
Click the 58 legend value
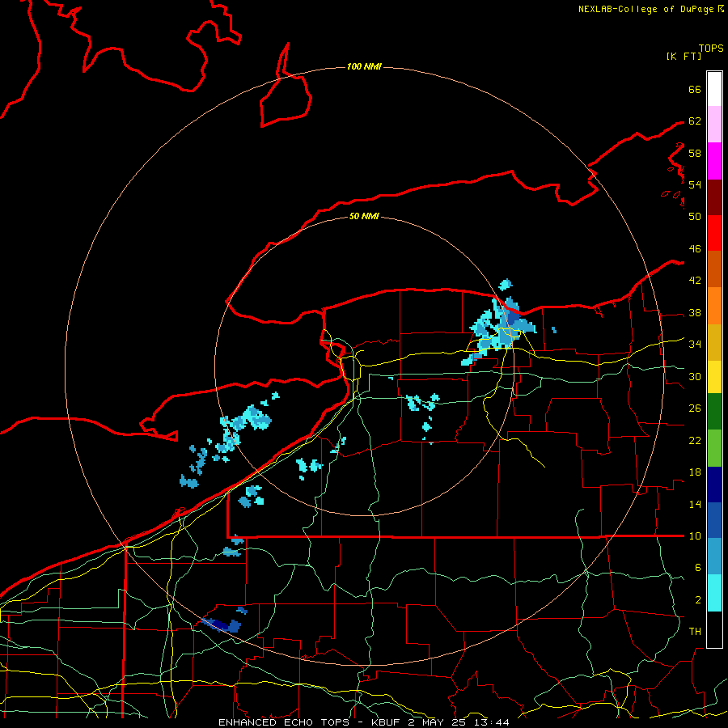[x=695, y=153]
